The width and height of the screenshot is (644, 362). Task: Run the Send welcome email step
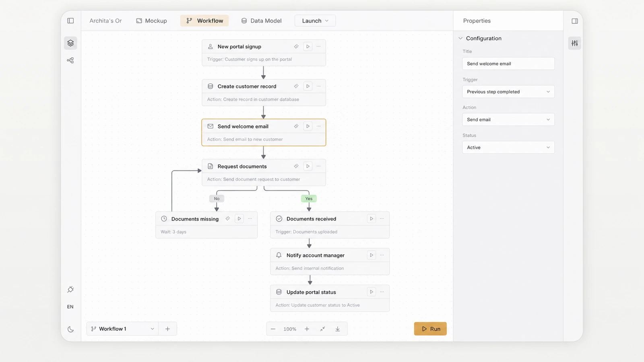tap(308, 126)
